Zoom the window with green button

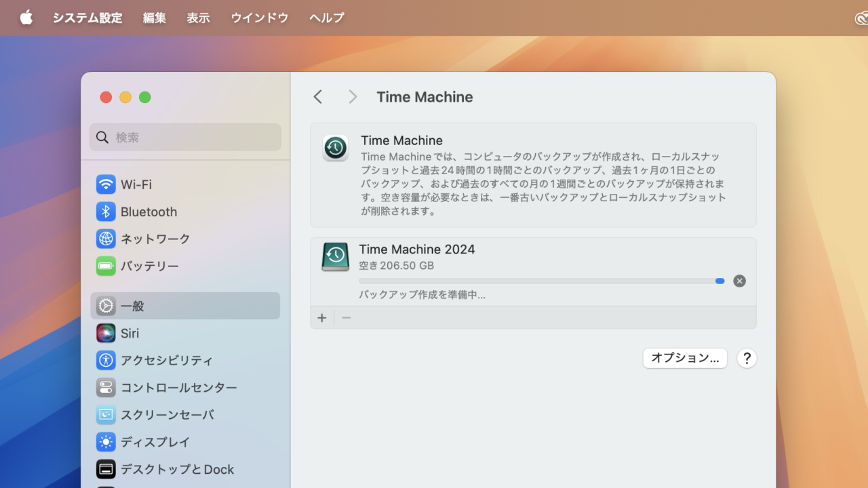pyautogui.click(x=144, y=98)
